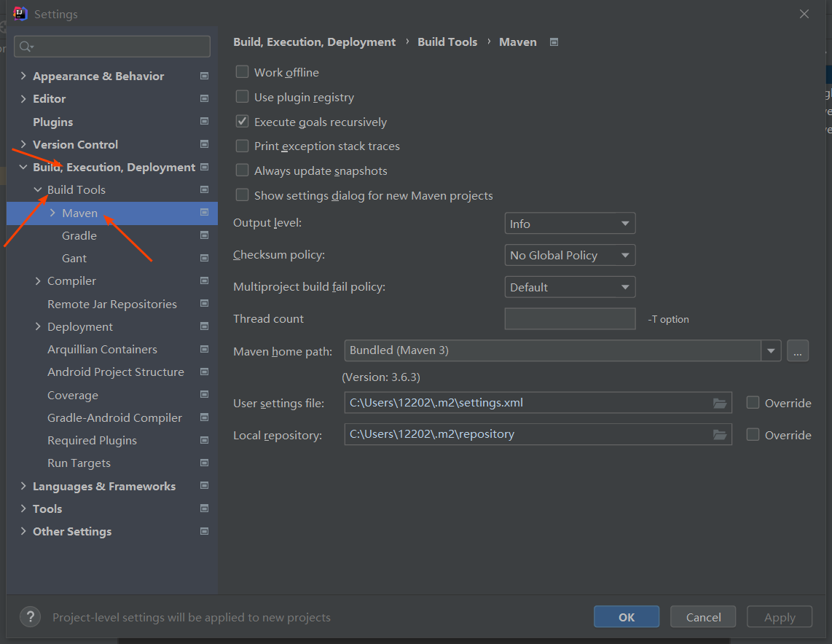
Task: Click the Apply button
Action: click(780, 617)
